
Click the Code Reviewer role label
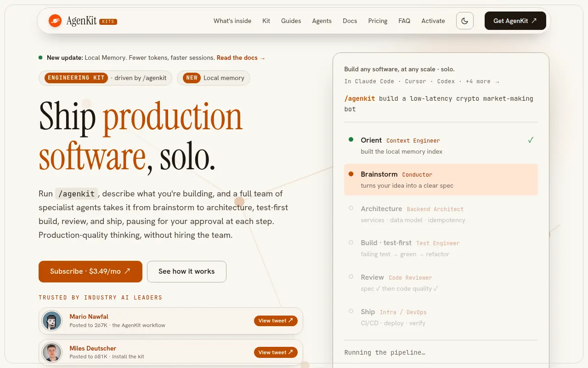point(410,278)
